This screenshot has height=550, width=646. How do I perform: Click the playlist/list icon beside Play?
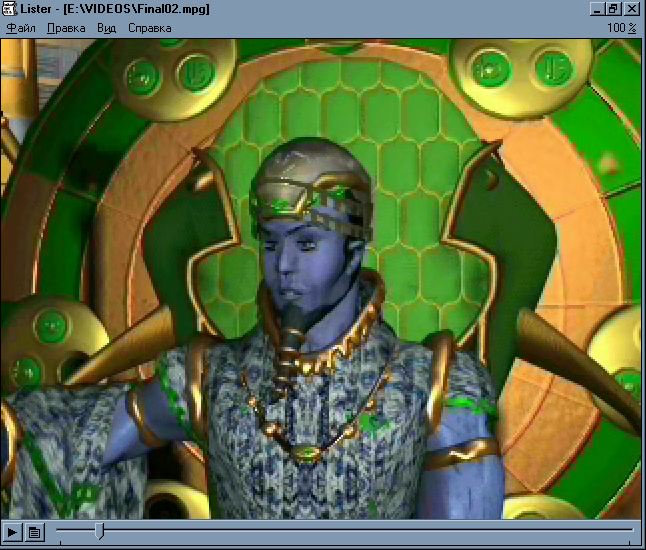pyautogui.click(x=34, y=532)
